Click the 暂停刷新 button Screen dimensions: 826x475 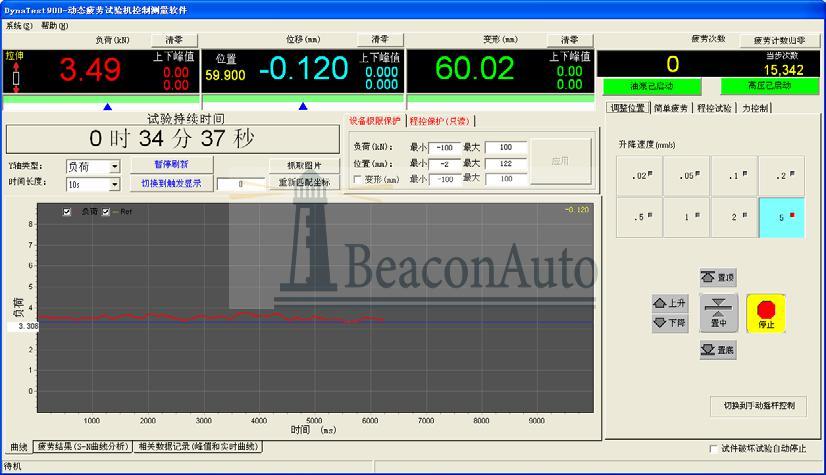coord(170,164)
